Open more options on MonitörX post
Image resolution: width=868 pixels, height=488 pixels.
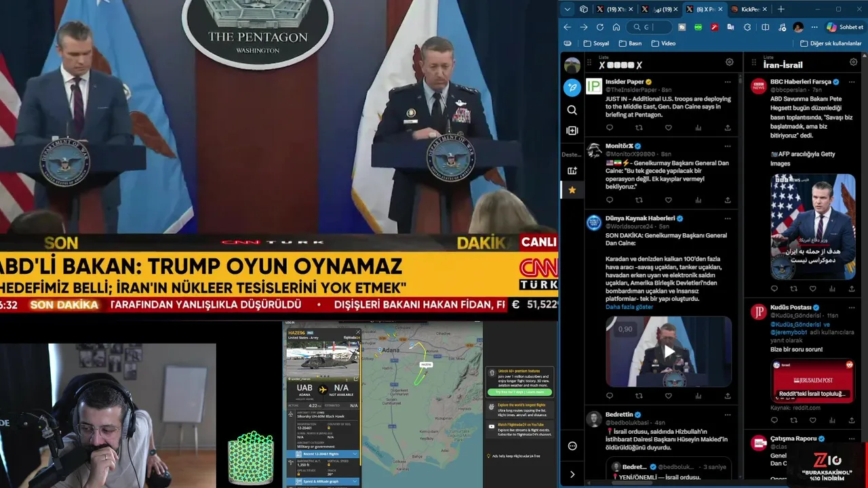(x=728, y=146)
